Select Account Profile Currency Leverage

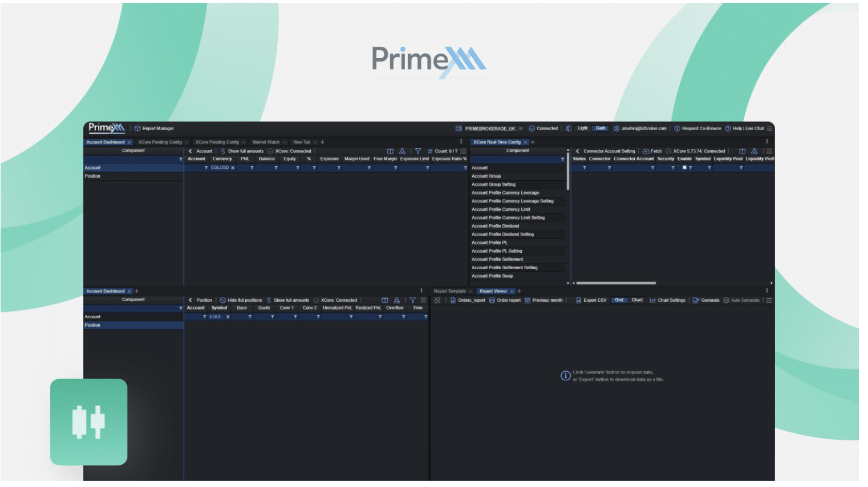[518, 193]
